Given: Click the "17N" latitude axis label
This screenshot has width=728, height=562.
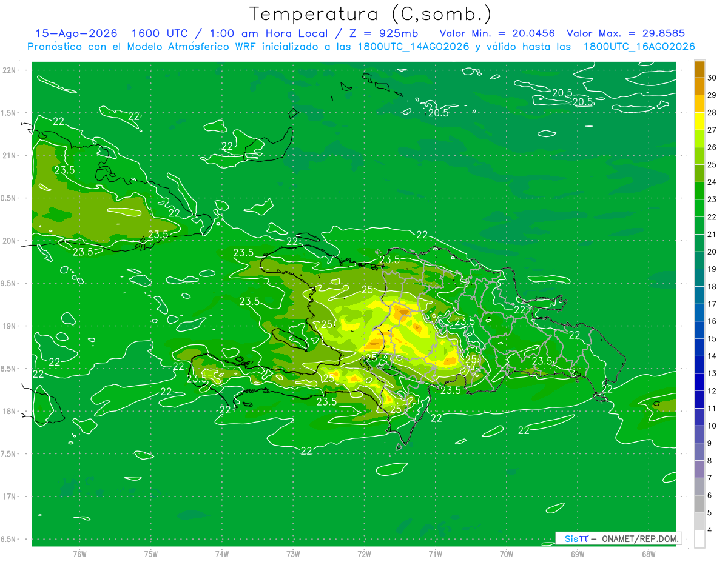Looking at the screenshot, I should point(10,497).
